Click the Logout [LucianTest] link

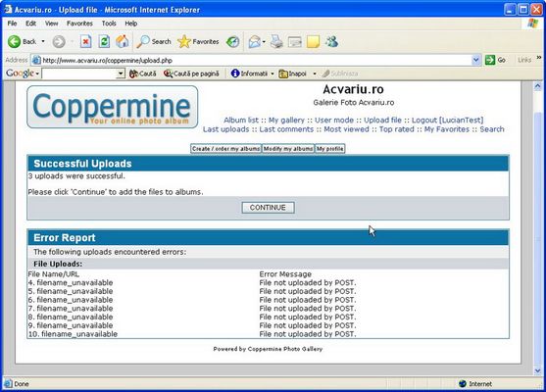point(447,121)
